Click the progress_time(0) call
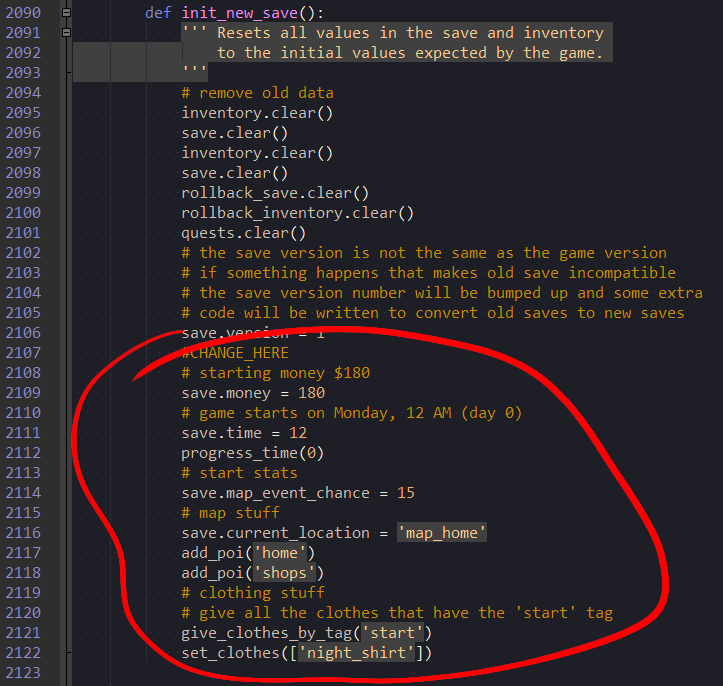 pyautogui.click(x=252, y=453)
